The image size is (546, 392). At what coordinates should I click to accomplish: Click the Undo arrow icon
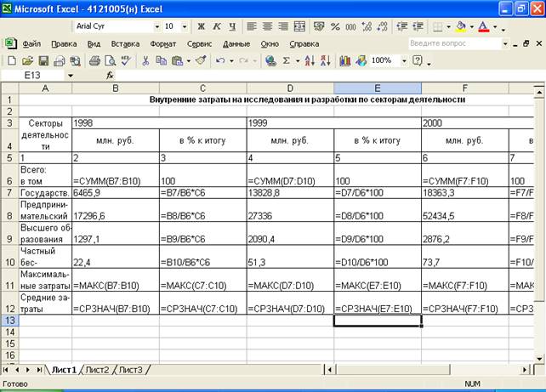coord(220,61)
